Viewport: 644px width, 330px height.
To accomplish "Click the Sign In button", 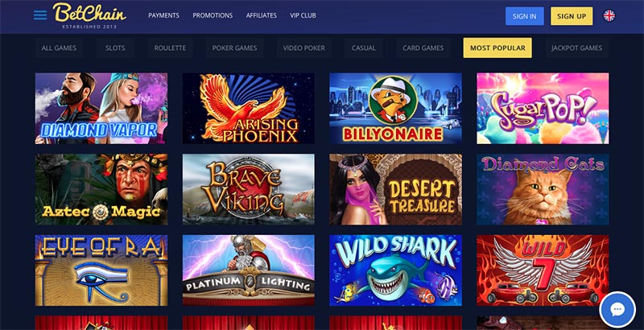I will click(x=525, y=16).
